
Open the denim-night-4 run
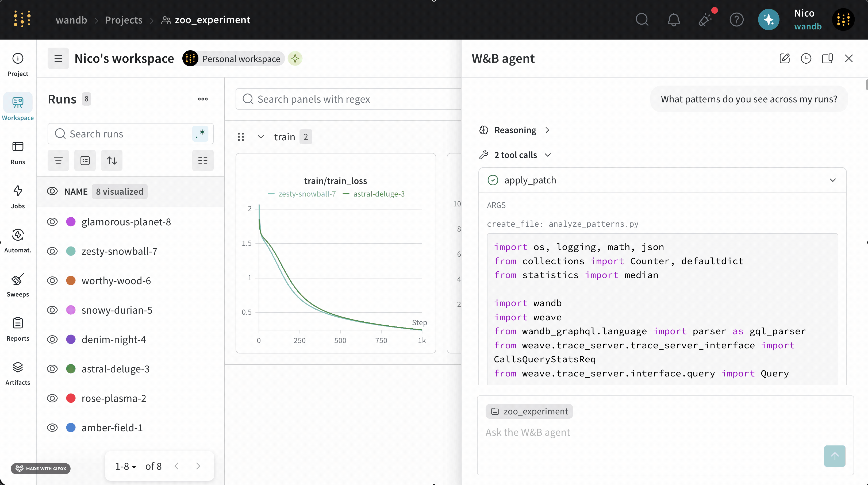point(114,339)
